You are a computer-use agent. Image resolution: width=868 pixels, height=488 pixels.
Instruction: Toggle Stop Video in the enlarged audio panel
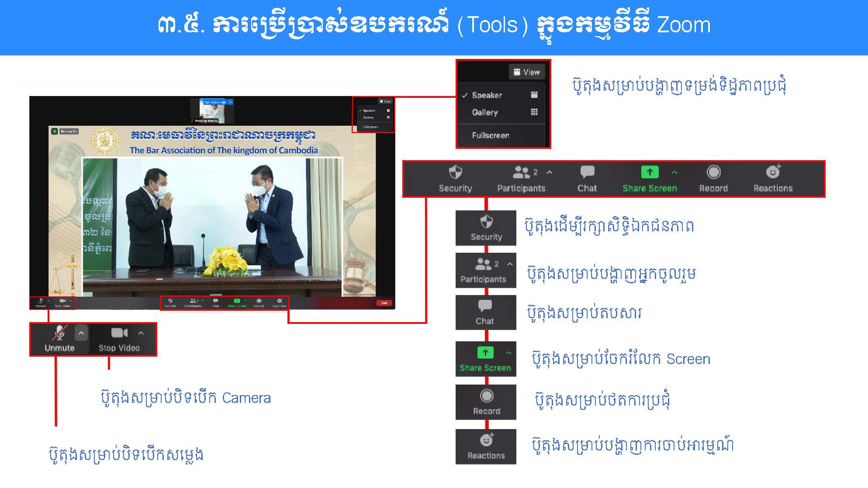click(119, 339)
